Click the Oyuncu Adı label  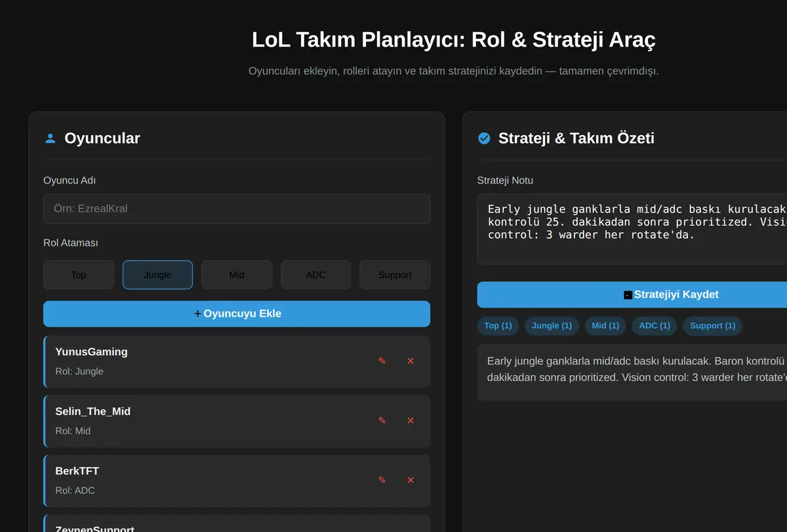70,180
